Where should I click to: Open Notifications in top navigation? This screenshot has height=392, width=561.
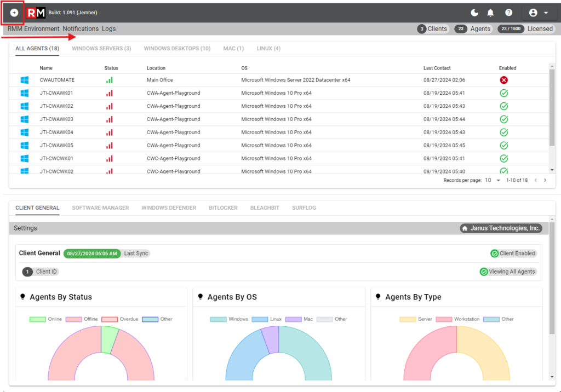[81, 28]
